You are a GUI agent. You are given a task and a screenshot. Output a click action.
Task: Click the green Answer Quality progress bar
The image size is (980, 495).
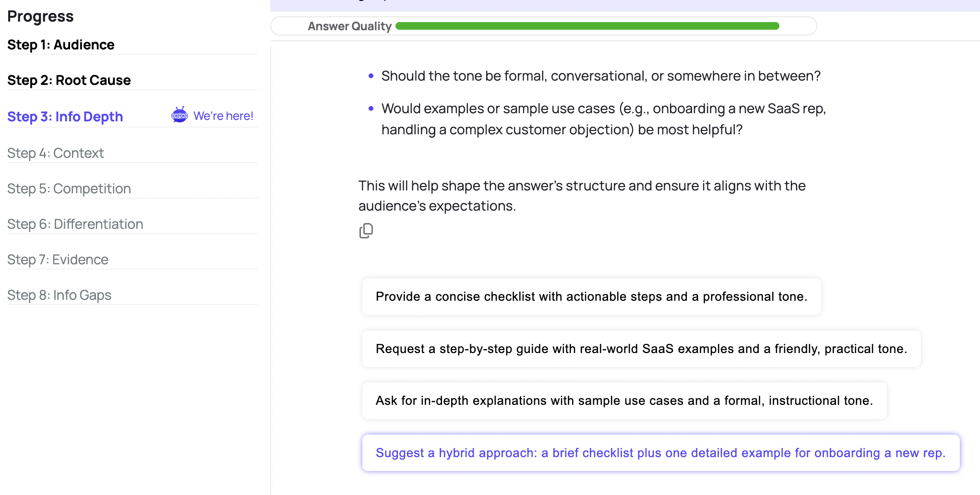click(x=587, y=26)
